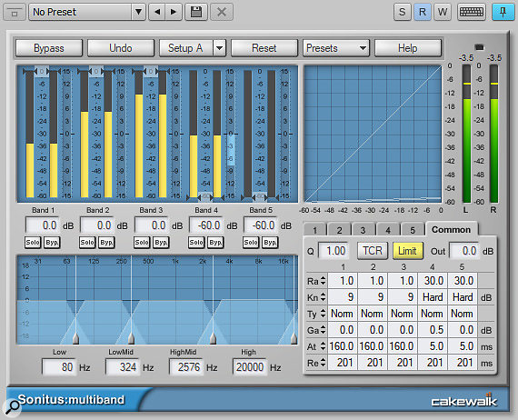
Task: Click the Kn knee stepper arrows
Action: (x=324, y=298)
